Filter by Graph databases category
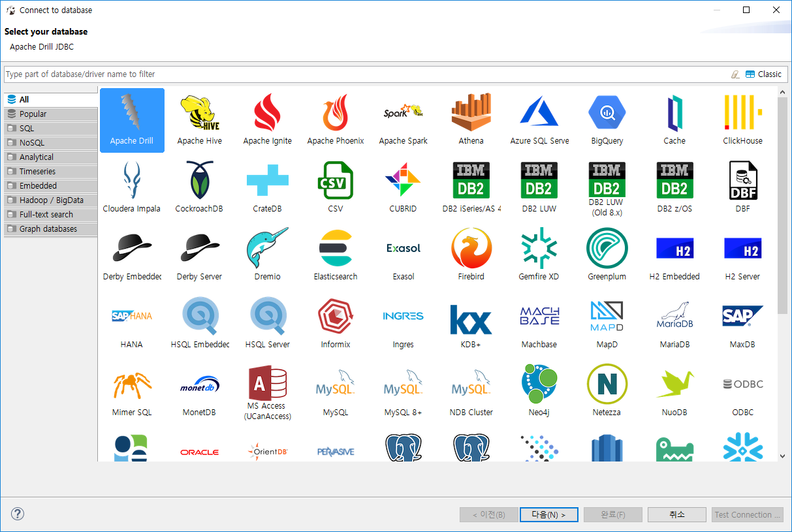The width and height of the screenshot is (792, 532). 51,229
